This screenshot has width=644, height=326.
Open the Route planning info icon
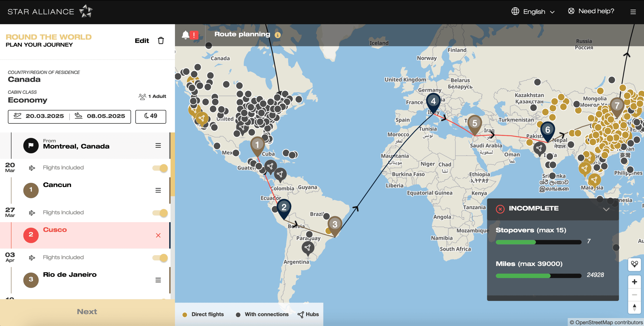(278, 35)
